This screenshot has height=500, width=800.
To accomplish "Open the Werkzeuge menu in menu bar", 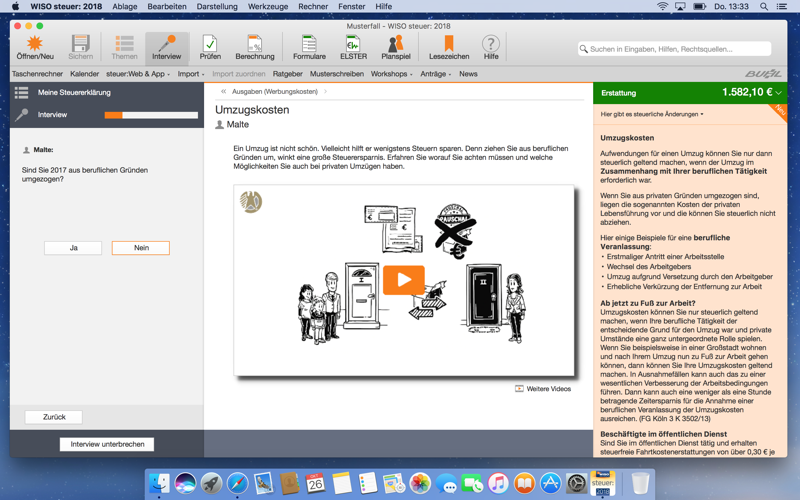I will (268, 6).
